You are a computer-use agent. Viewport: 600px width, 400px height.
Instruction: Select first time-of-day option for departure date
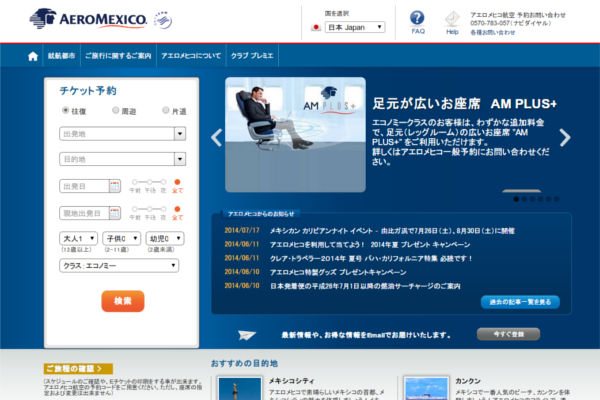[x=135, y=182]
